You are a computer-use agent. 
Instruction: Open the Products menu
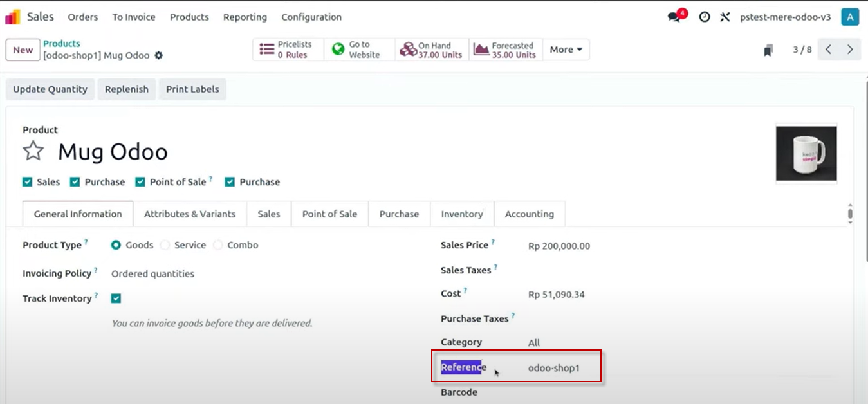189,17
